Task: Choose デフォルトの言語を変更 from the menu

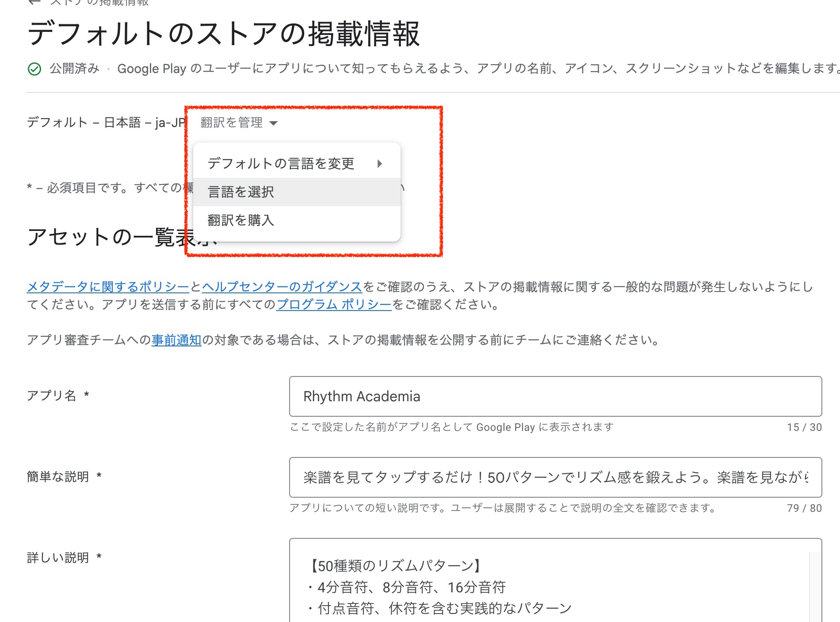Action: tap(281, 164)
